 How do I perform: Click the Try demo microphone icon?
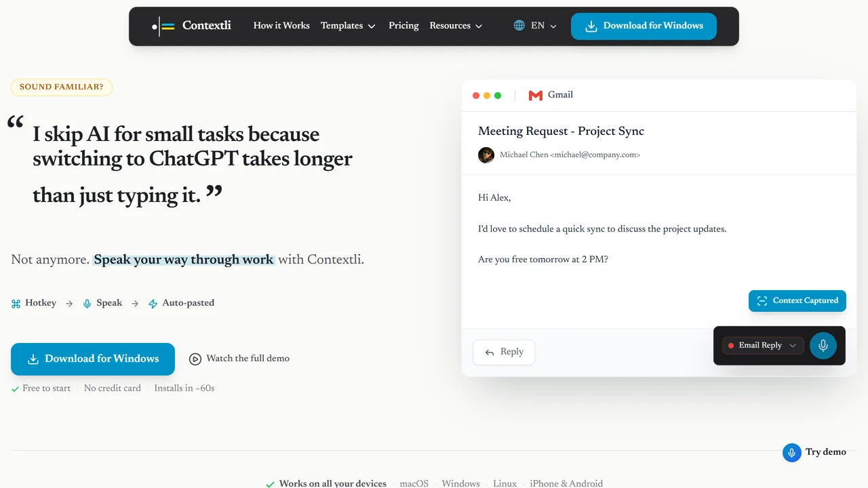tap(792, 453)
